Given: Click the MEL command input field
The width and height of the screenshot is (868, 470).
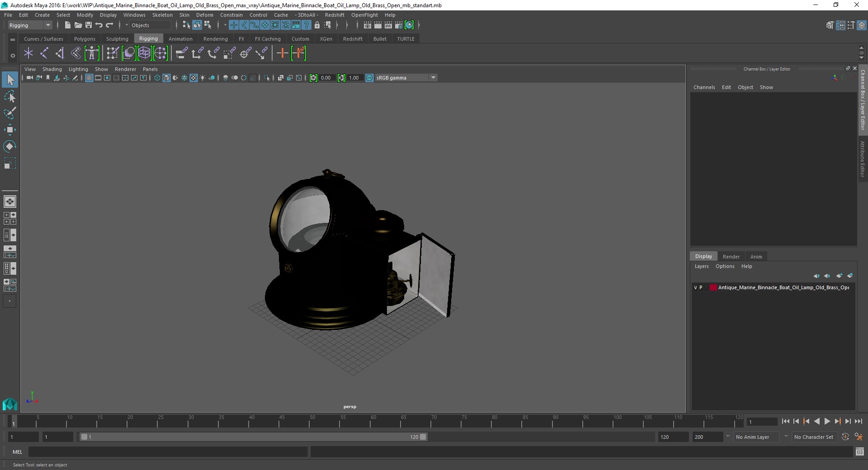Looking at the screenshot, I should pos(168,452).
